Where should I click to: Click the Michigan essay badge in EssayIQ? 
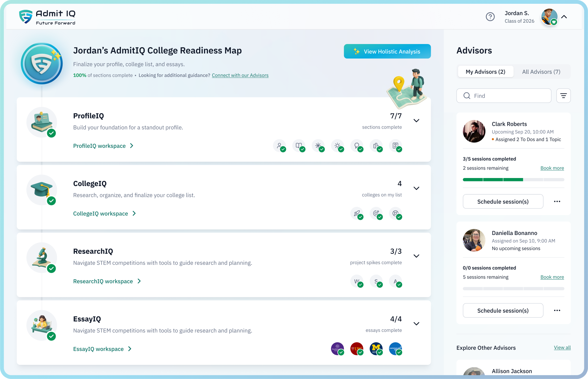[376, 349]
